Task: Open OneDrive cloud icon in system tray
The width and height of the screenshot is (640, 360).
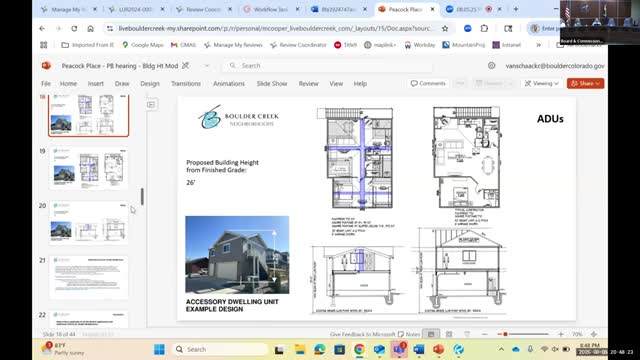Action: click(516, 349)
